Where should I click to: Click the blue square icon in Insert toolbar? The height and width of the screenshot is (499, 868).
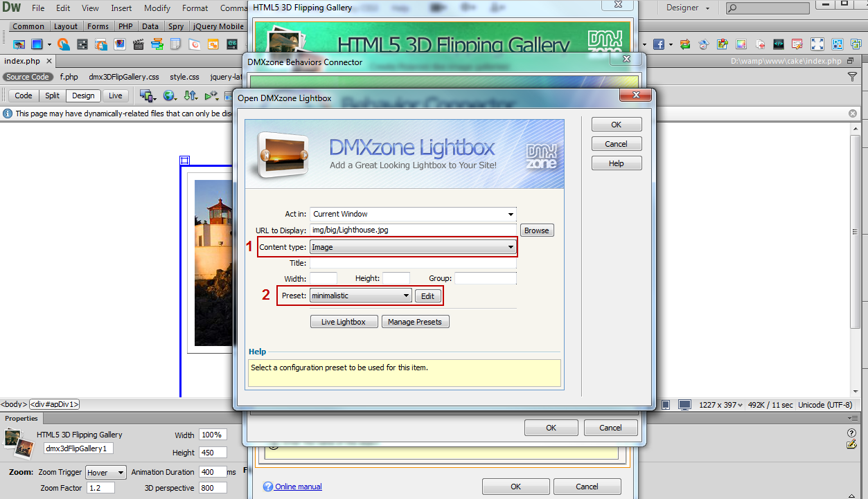[x=37, y=44]
